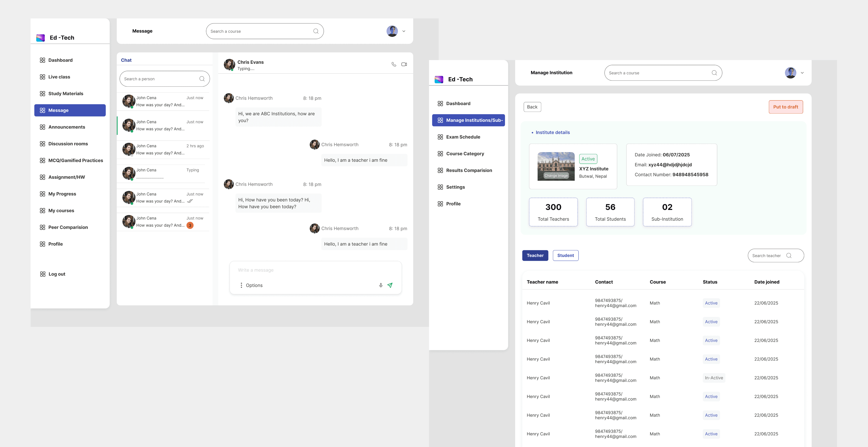Switch to the Student tab
Screen dimensions: 868x447
click(x=565, y=256)
